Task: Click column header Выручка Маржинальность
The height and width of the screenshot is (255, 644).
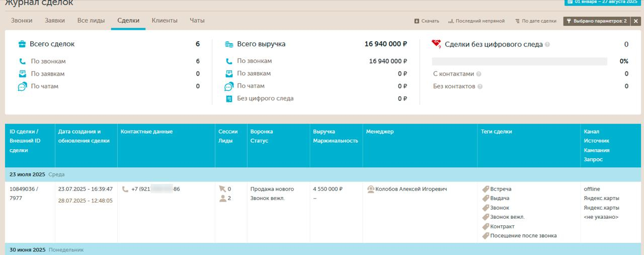Action: (x=336, y=146)
